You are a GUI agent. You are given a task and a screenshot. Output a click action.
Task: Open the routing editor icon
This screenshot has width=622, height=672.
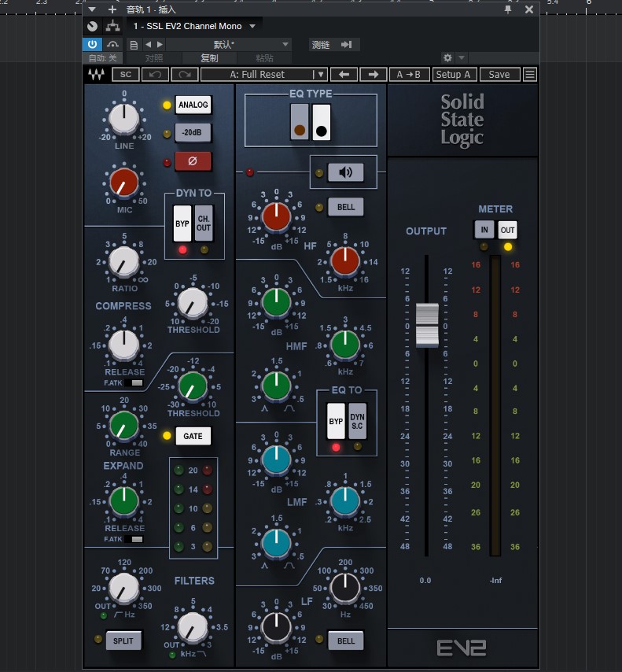pyautogui.click(x=112, y=26)
